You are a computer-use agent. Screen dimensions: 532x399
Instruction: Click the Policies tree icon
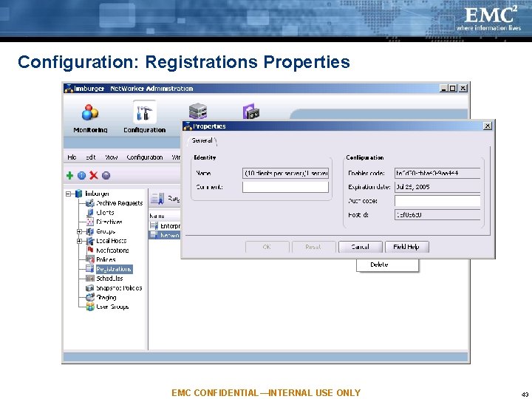tap(90, 259)
